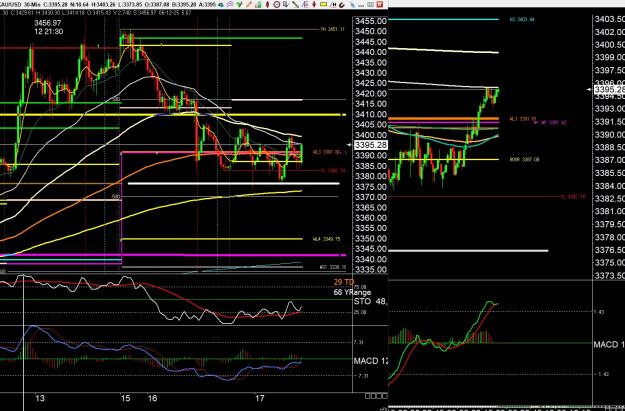This screenshot has width=625, height=411.
Task: Click the 3395.28 price tag on left chart axis
Action: click(x=371, y=145)
